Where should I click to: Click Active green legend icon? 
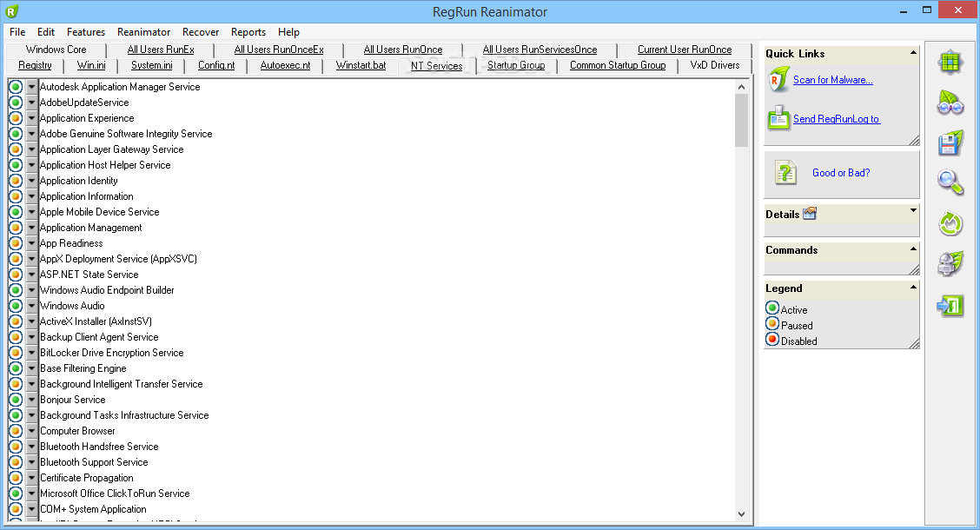772,308
